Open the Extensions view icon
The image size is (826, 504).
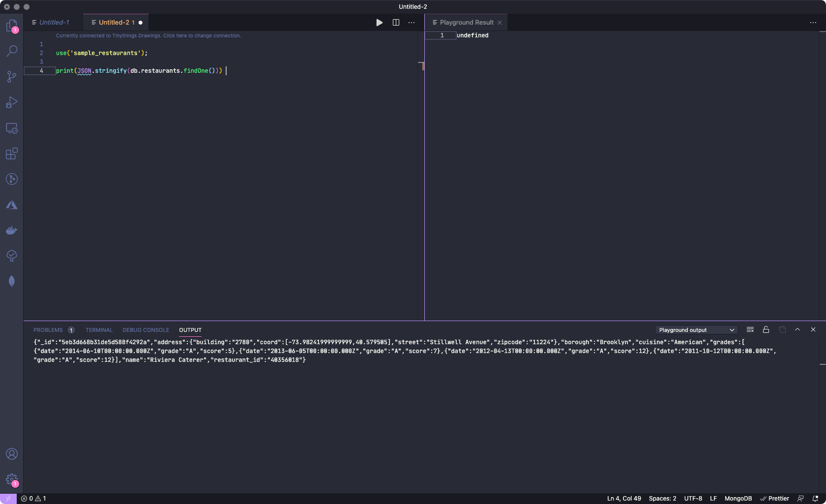tap(12, 153)
